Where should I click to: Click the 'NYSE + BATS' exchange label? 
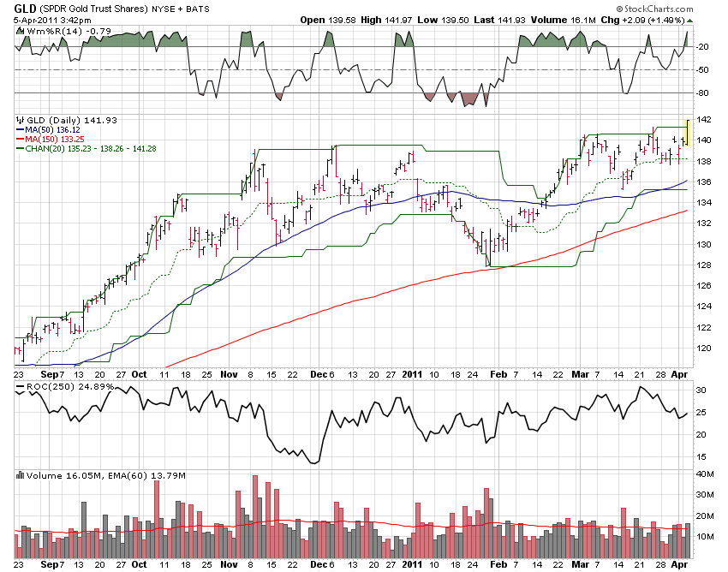pos(180,9)
